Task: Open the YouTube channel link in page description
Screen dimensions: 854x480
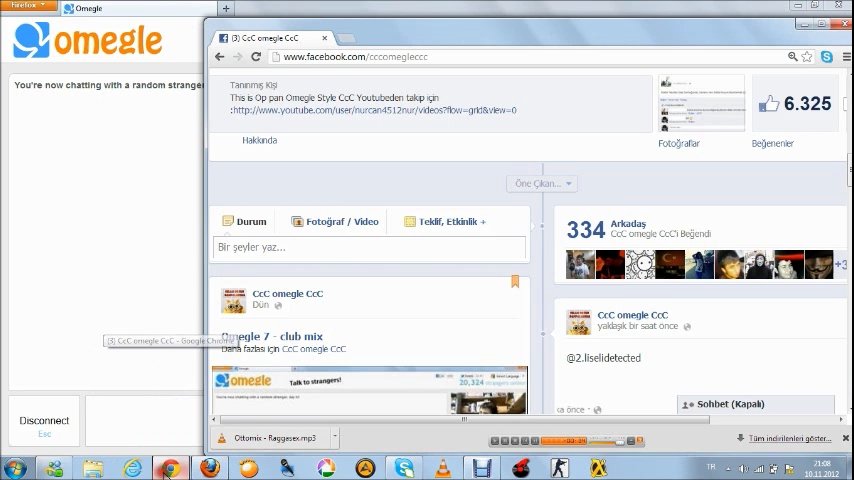Action: pos(374,110)
